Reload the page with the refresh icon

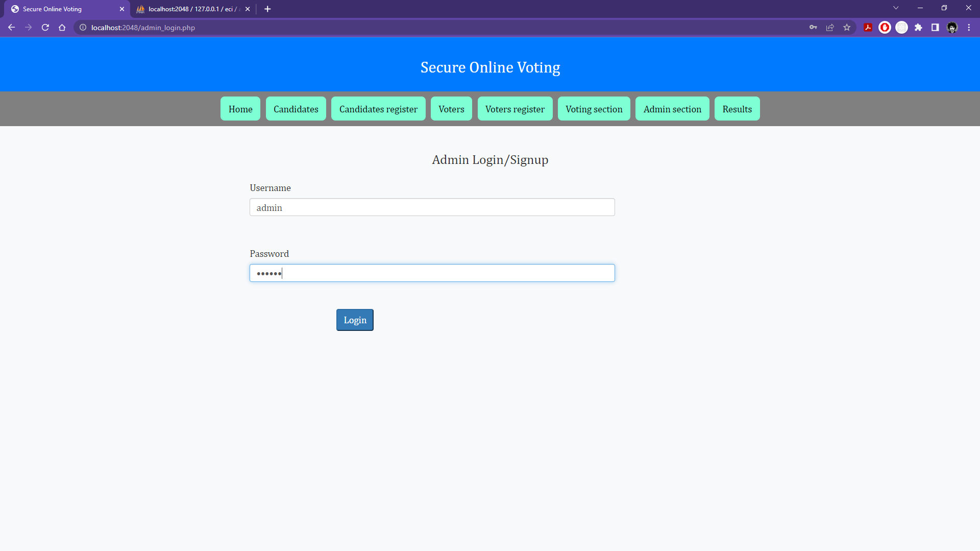45,28
